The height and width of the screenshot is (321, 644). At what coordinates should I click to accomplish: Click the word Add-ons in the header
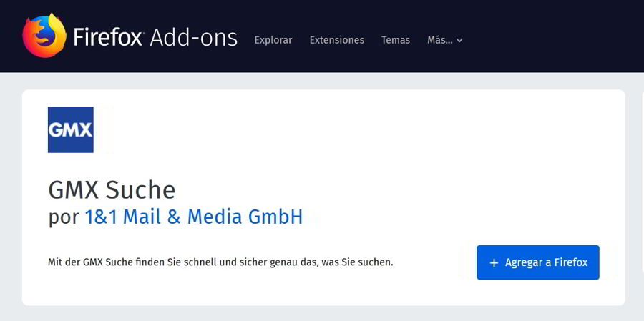(x=193, y=36)
